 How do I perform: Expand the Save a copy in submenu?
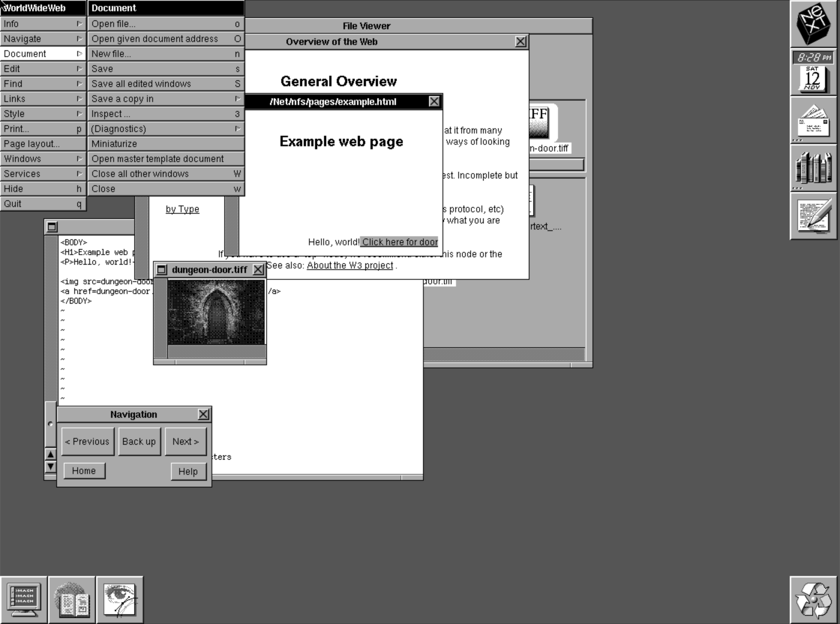pos(166,99)
